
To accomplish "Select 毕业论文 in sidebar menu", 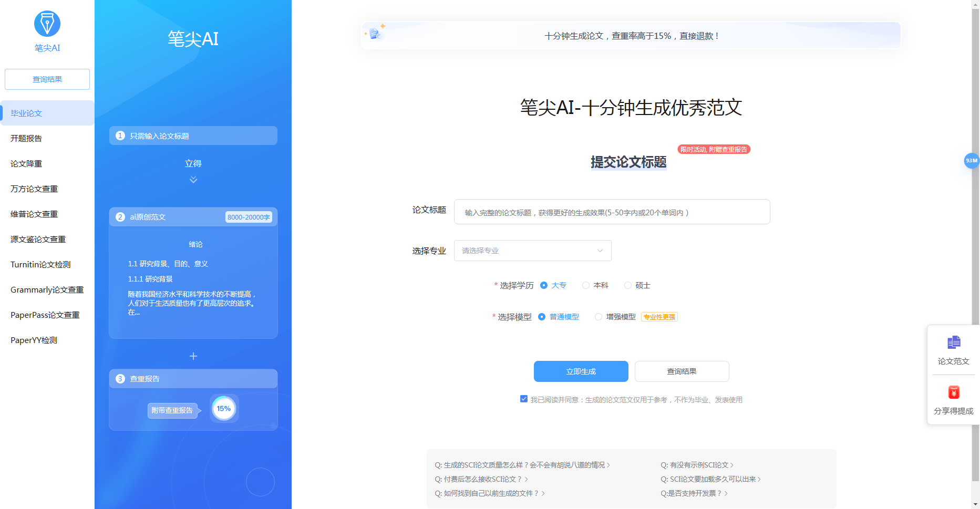I will (47, 113).
